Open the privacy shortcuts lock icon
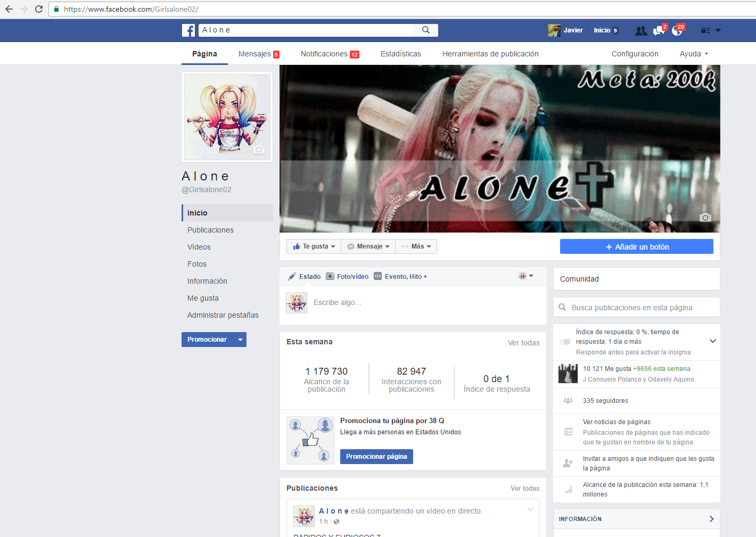The image size is (756, 537). 705,30
